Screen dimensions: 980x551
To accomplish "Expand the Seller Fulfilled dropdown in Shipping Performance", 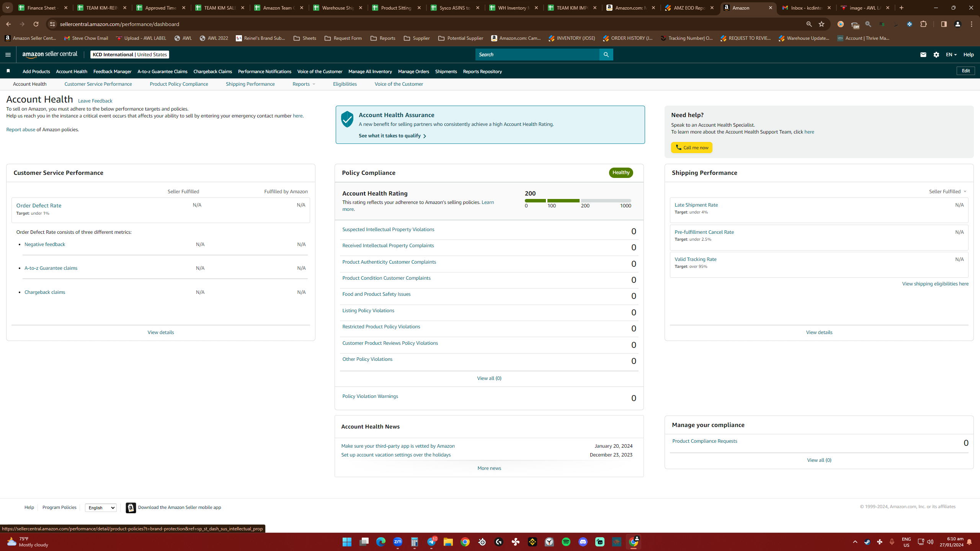I will pyautogui.click(x=947, y=191).
